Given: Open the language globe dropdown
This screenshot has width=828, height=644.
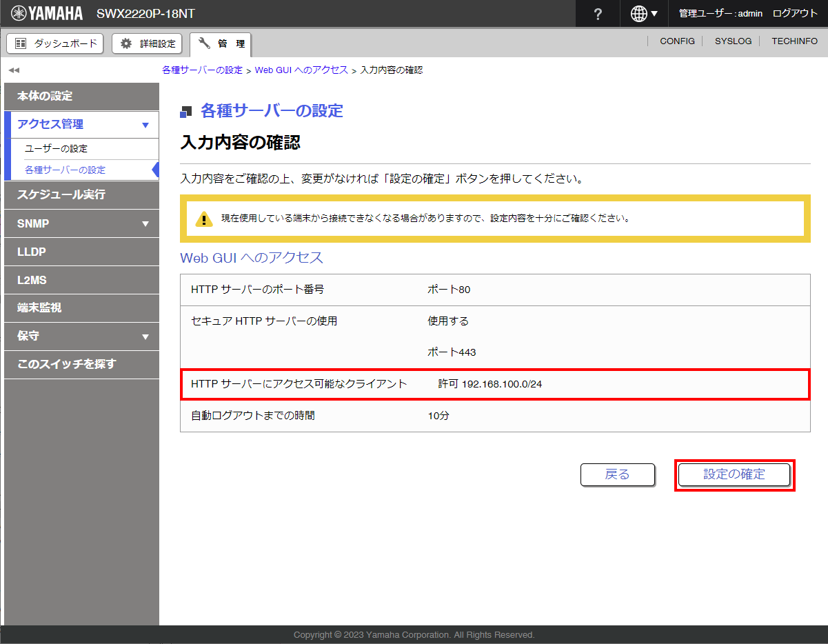Looking at the screenshot, I should (x=644, y=14).
